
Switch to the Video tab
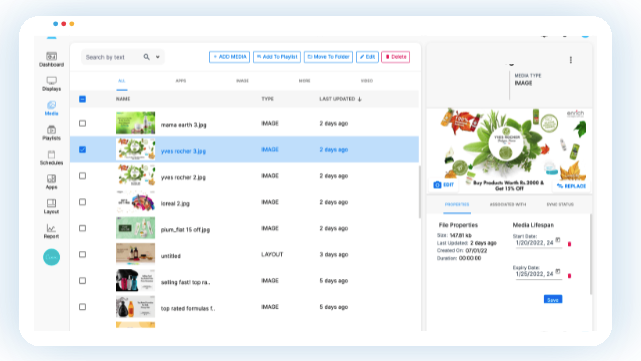tap(367, 81)
